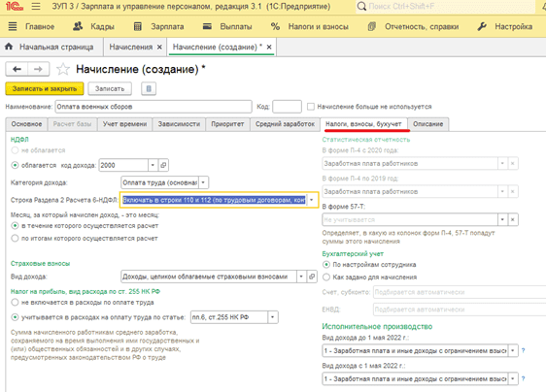The width and height of the screenshot is (546, 392).
Task: Expand Вид дохода до 1 мая 2022 dropdown
Action: pos(513,350)
